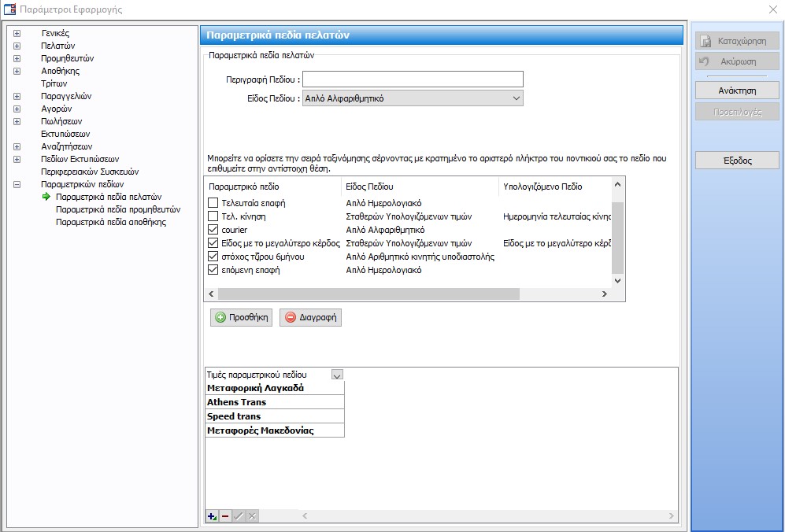Click the Προεπιλογές button
The width and height of the screenshot is (785, 532).
coord(737,112)
